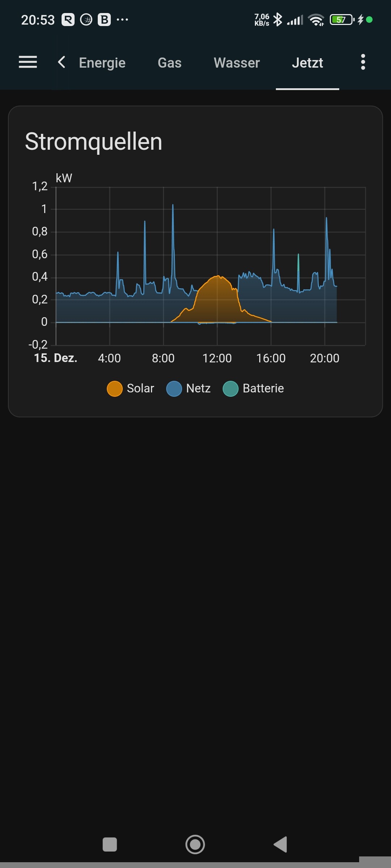Screen dimensions: 391x868
Task: Open the Wasser tab
Action: [237, 63]
